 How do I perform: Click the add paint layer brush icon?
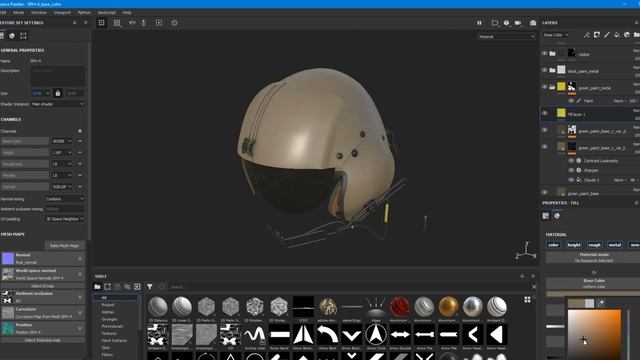coord(607,35)
